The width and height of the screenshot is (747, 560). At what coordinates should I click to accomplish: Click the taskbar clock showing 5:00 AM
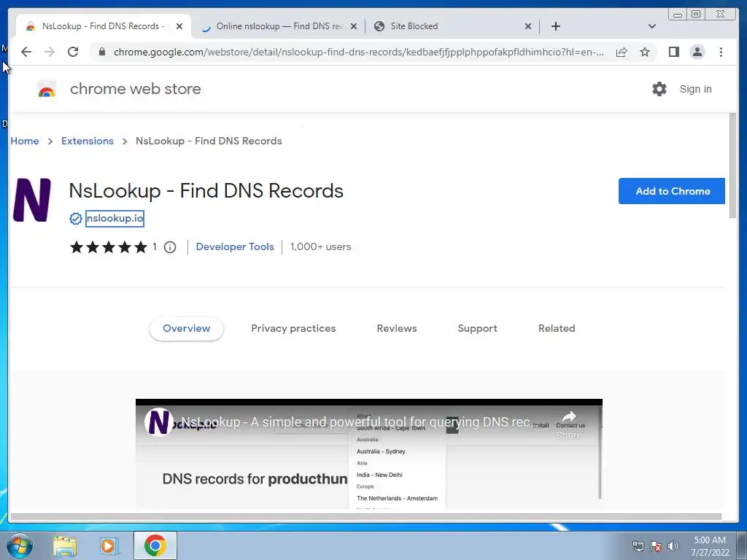point(710,545)
